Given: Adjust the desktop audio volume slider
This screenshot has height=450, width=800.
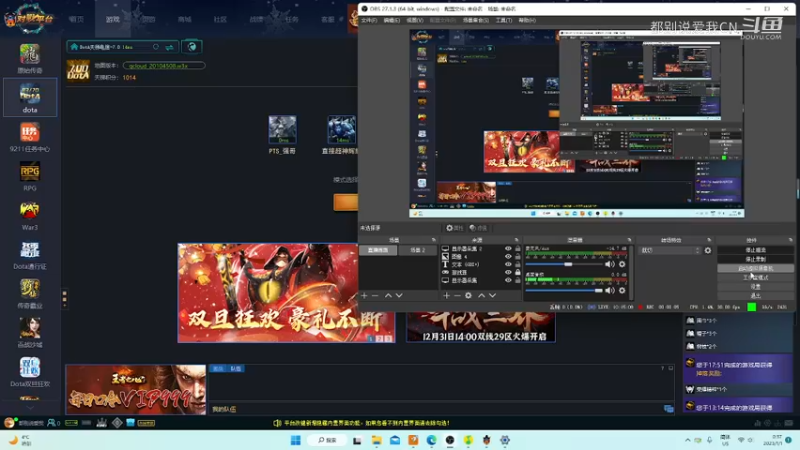Looking at the screenshot, I should pos(564,290).
